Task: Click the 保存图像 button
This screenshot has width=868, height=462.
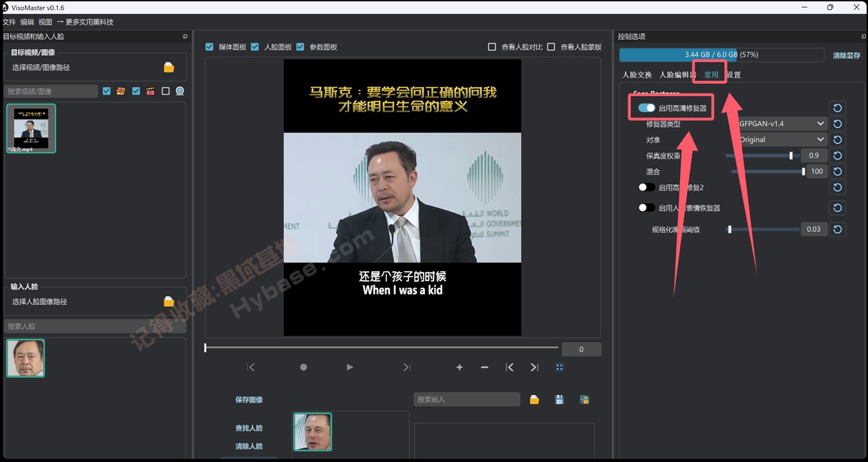Action: click(x=249, y=400)
